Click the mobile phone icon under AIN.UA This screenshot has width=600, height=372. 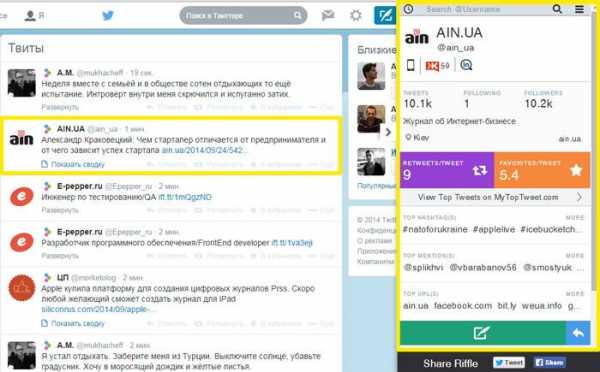410,65
